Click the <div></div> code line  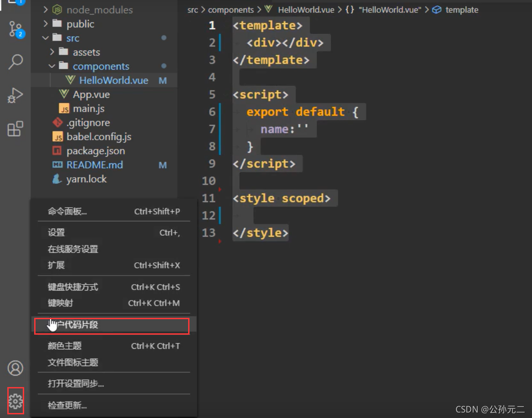(x=285, y=43)
